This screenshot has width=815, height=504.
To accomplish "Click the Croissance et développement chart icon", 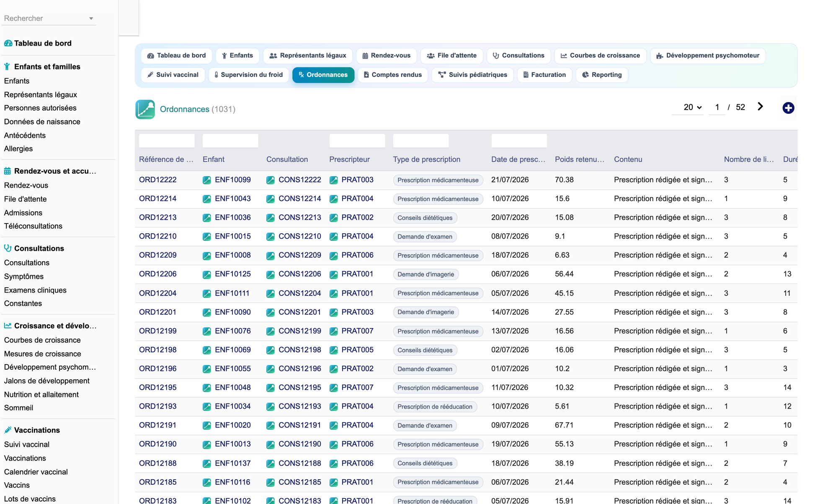I will pyautogui.click(x=8, y=326).
